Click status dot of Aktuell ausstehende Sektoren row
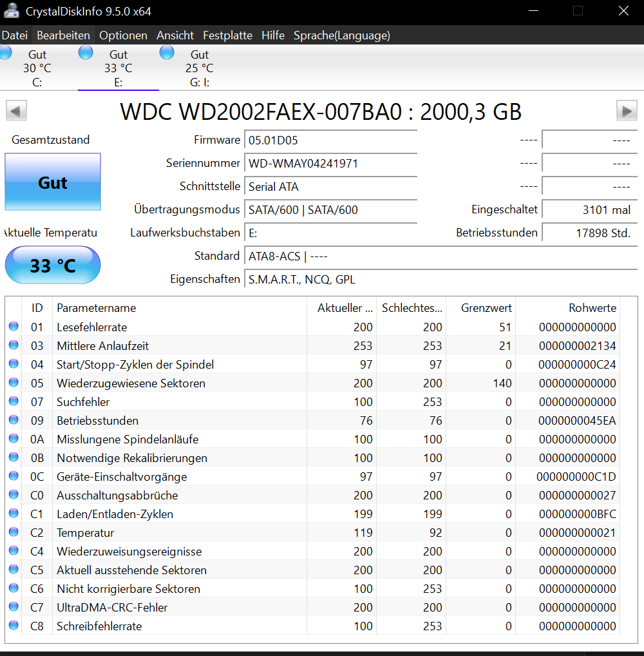The width and height of the screenshot is (644, 656). click(x=14, y=570)
